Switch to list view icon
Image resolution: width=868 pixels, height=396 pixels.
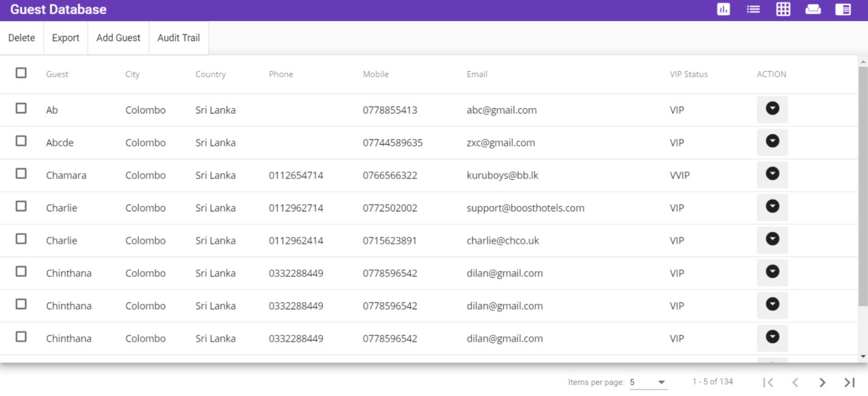click(x=753, y=9)
